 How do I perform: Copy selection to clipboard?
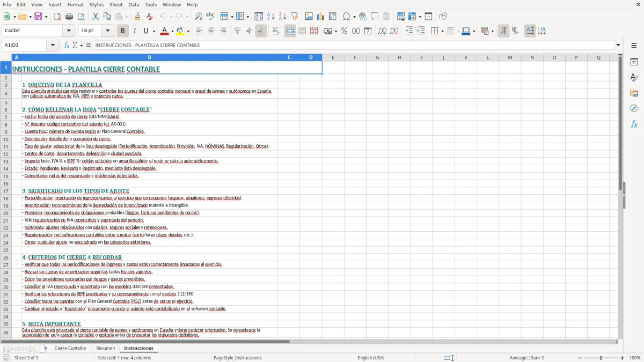107,17
